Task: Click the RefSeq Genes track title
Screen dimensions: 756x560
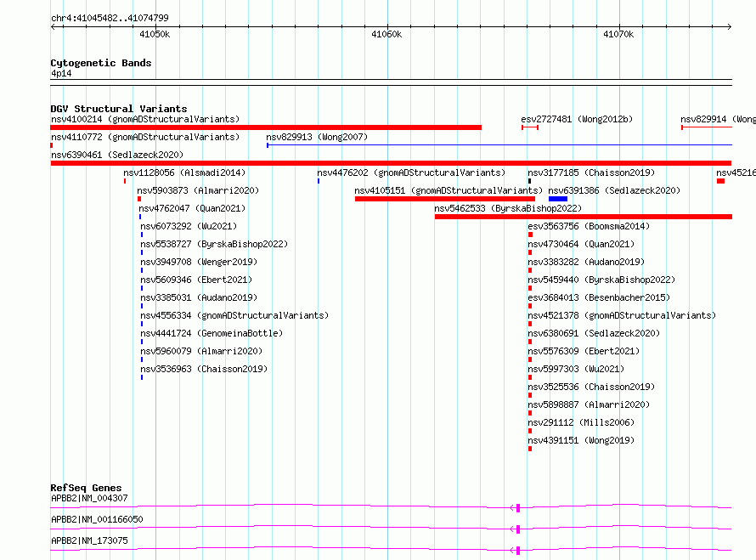Action: pos(86,488)
